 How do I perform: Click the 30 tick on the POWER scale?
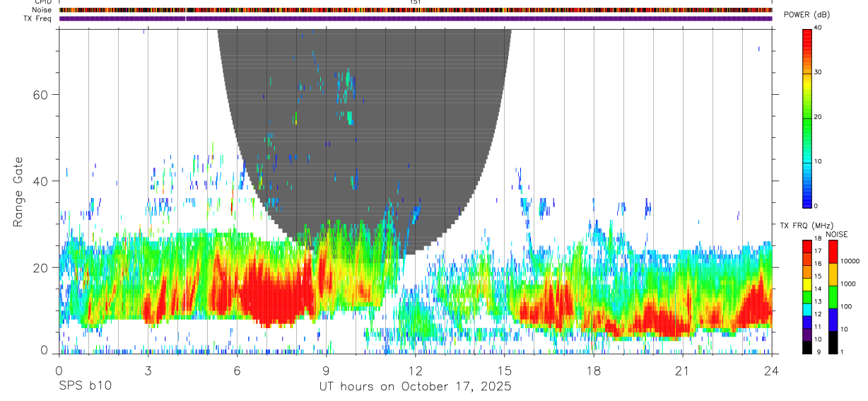pos(819,72)
